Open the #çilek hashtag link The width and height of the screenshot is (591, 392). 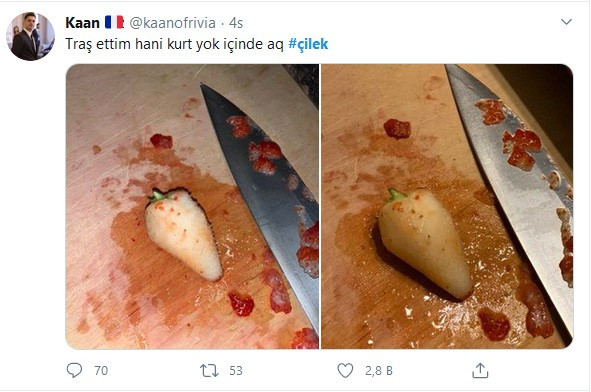pyautogui.click(x=308, y=44)
